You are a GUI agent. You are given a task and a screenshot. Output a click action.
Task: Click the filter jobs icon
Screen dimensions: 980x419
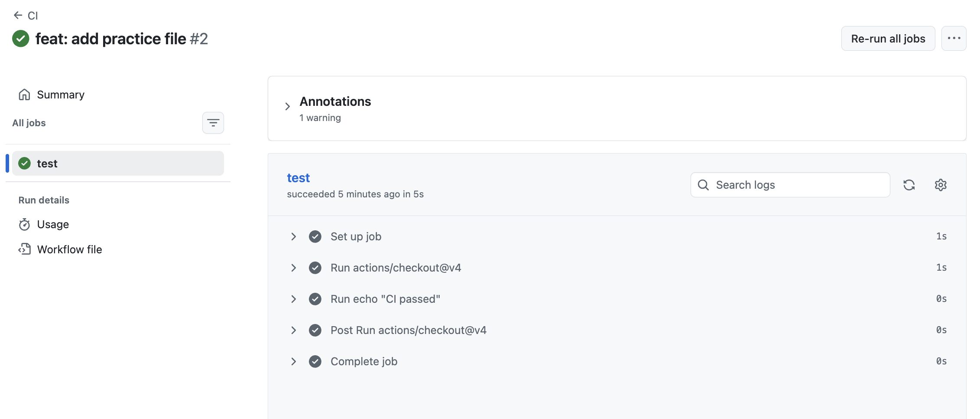(213, 123)
